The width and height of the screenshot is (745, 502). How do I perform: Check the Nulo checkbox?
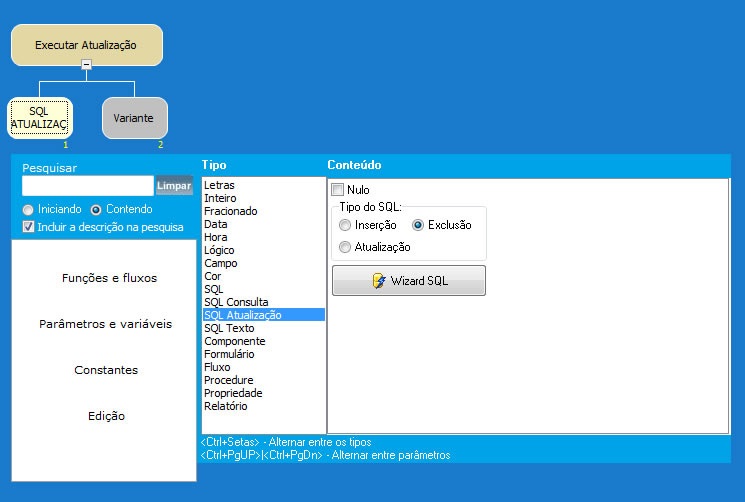pos(338,190)
